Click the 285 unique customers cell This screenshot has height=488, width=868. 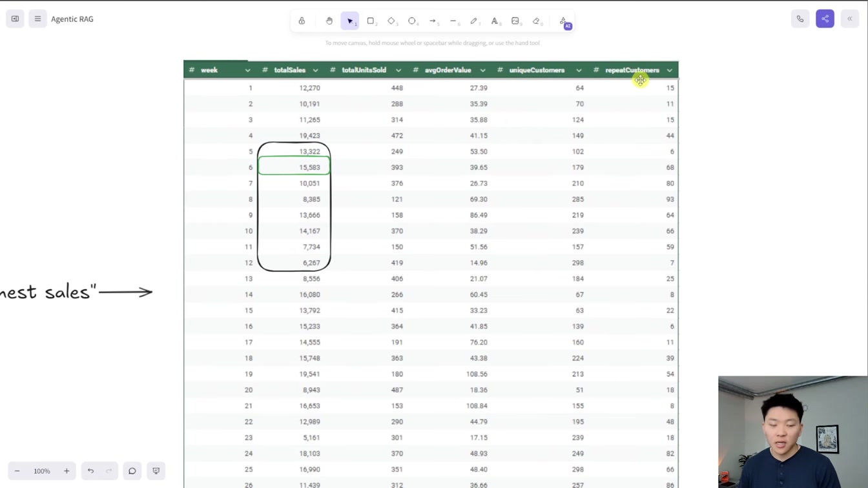[x=577, y=199]
